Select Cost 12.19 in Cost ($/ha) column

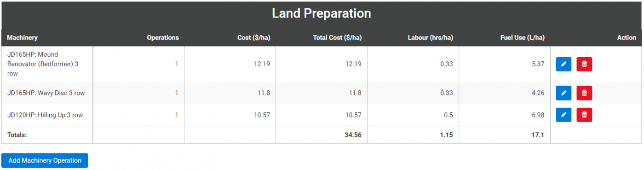(x=262, y=64)
